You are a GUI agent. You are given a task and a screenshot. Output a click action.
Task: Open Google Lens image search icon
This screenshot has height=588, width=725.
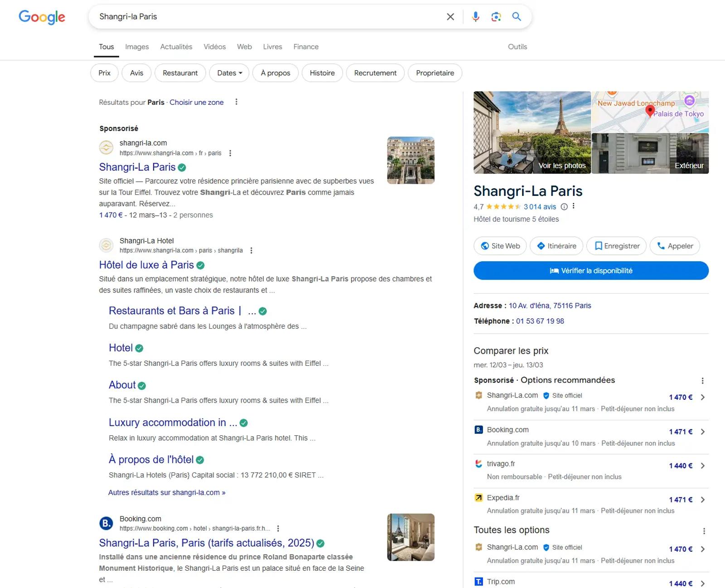tap(496, 17)
